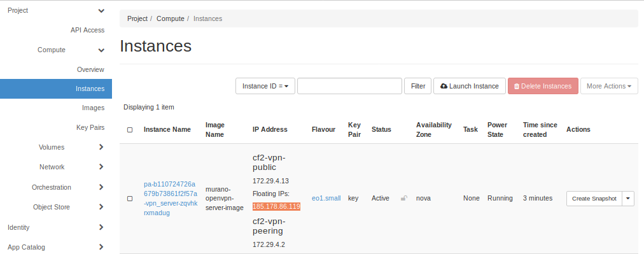Viewport: 644px width, 254px height.
Task: Click the key cell under Key Pair
Action: [353, 198]
